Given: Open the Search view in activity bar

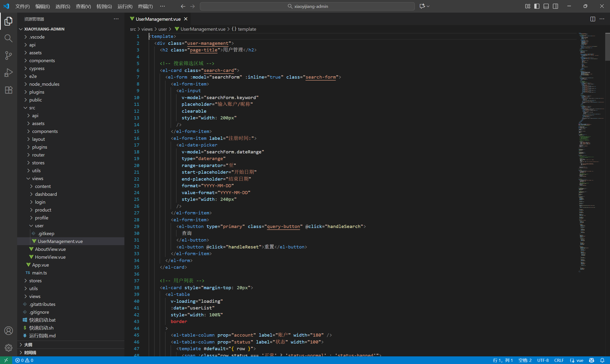Looking at the screenshot, I should pos(8,38).
